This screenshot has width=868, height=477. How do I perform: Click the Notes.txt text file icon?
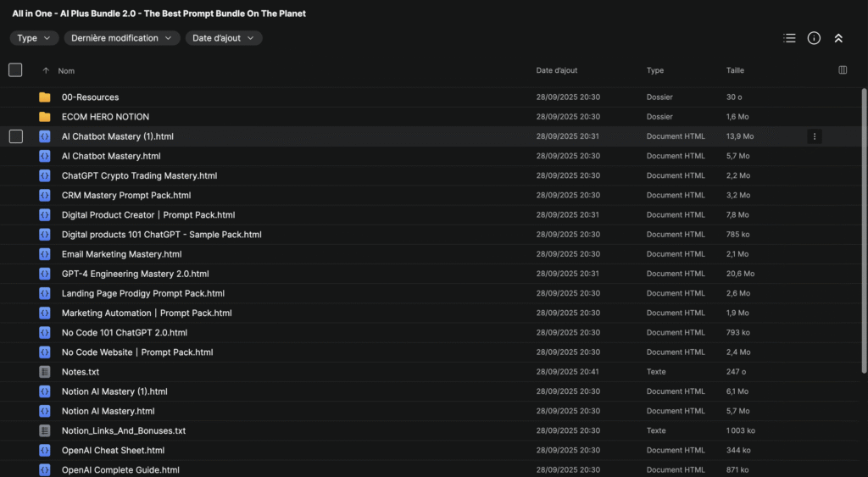(x=45, y=372)
